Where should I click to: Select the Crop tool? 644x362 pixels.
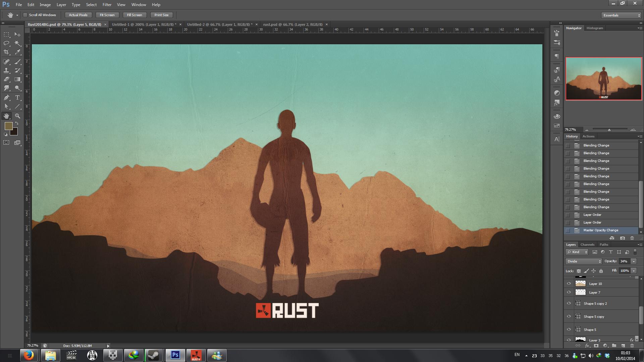click(x=6, y=52)
